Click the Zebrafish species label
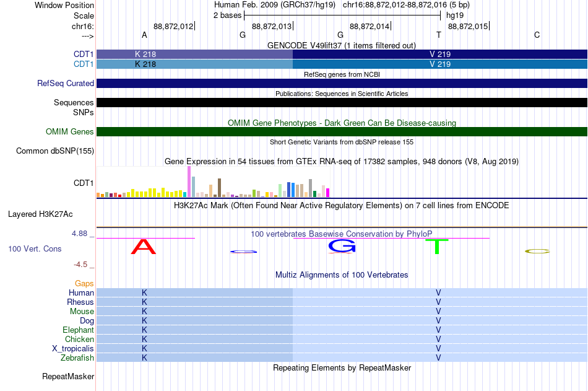Image resolution: width=588 pixels, height=391 pixels. [77, 358]
